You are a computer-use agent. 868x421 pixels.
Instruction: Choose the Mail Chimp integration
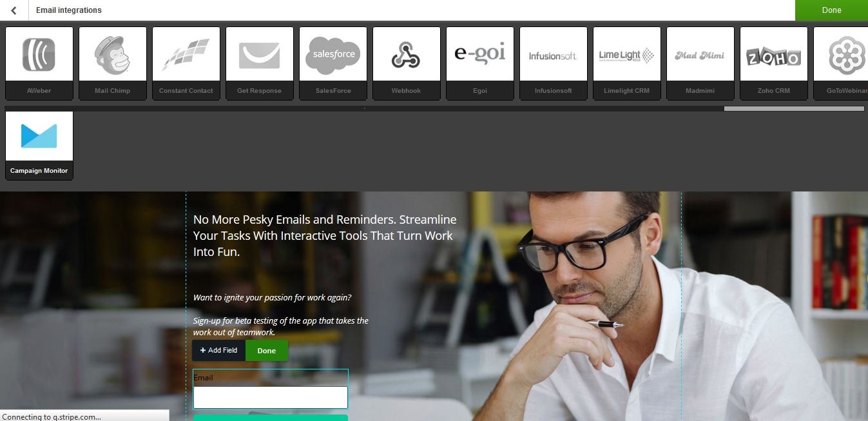113,63
